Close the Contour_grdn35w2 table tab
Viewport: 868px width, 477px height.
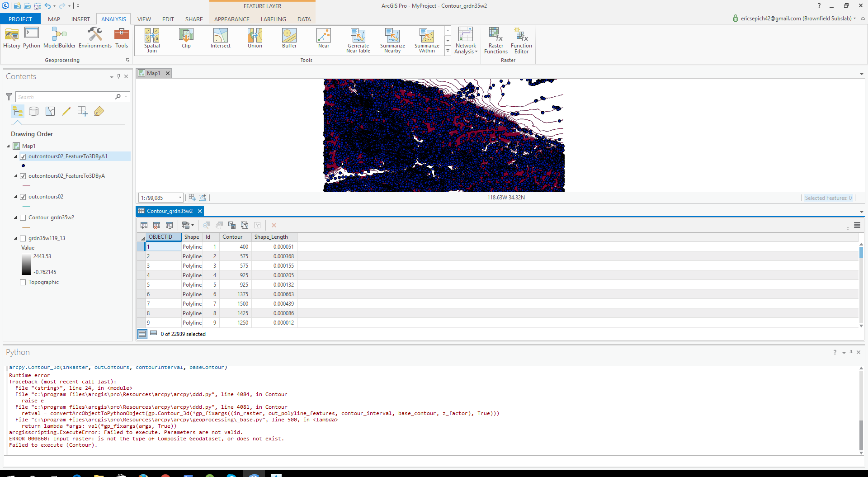[x=200, y=211]
